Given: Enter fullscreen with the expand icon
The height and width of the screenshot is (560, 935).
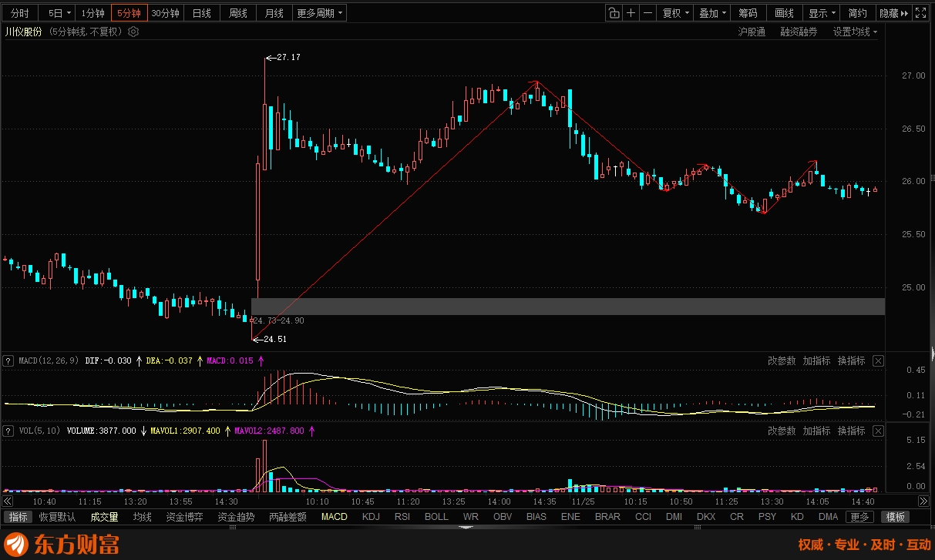Looking at the screenshot, I should pos(920,13).
